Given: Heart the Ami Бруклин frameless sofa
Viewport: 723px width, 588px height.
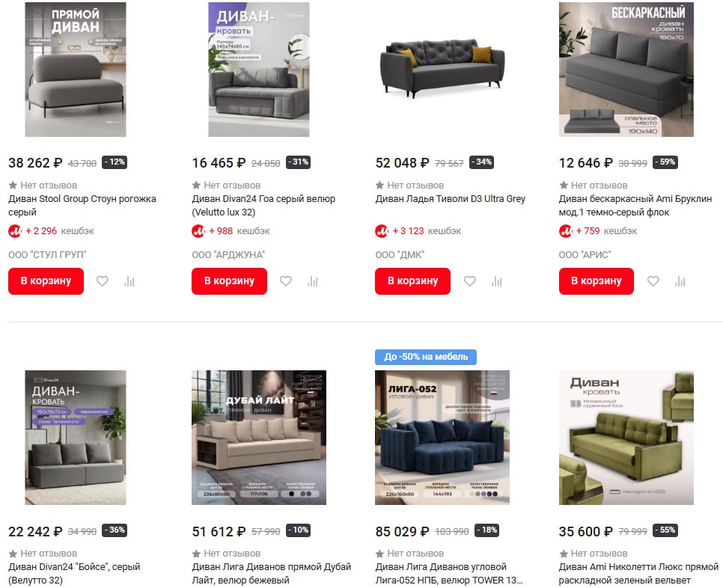Looking at the screenshot, I should click(653, 281).
